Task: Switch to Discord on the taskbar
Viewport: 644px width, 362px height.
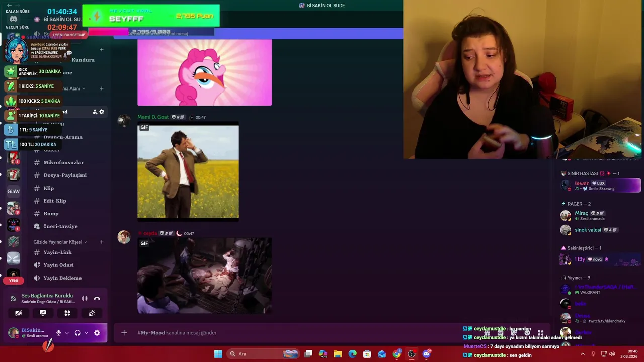Action: click(x=427, y=354)
